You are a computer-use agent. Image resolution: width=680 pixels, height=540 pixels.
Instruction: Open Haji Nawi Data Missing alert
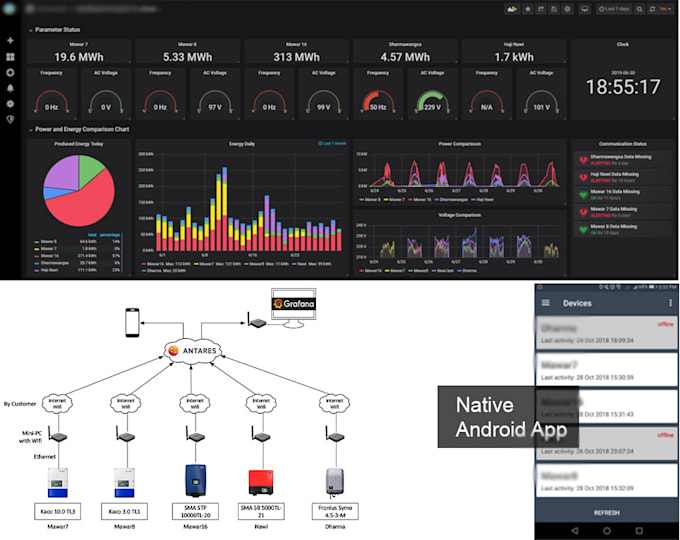point(623,177)
